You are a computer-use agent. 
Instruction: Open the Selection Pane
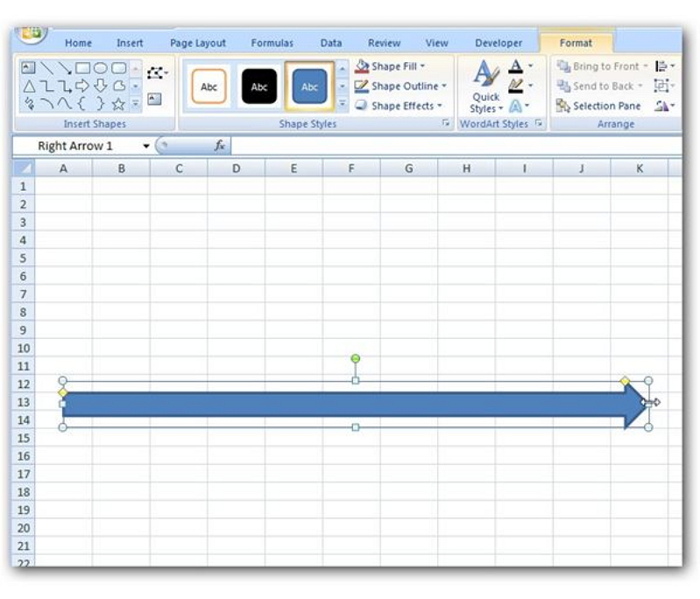tap(599, 106)
